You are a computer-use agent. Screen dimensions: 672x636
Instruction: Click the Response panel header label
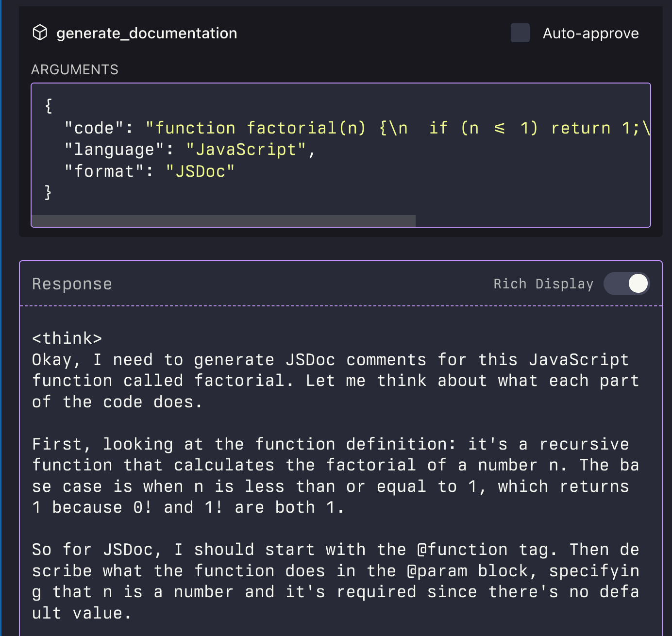pyautogui.click(x=72, y=284)
